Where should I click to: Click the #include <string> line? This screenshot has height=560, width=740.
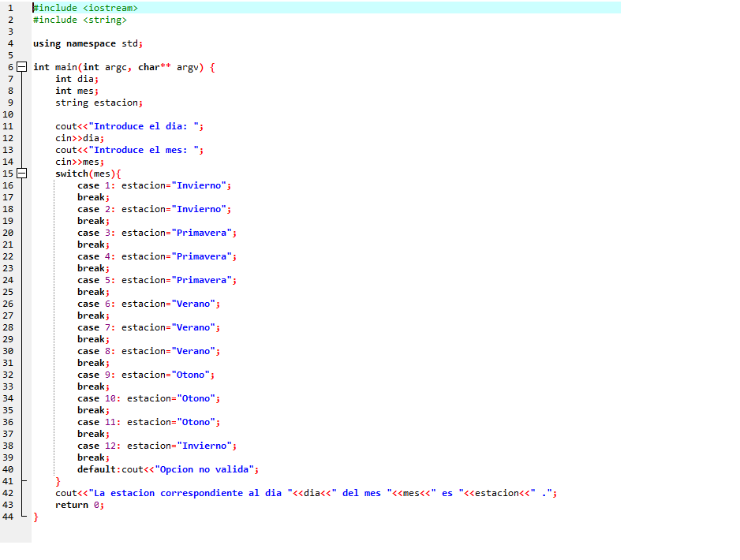[80, 20]
